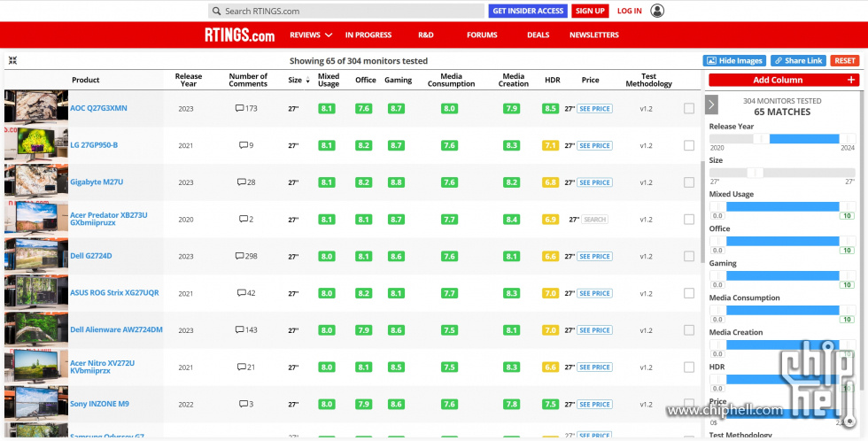Open the R&D nav item

426,35
